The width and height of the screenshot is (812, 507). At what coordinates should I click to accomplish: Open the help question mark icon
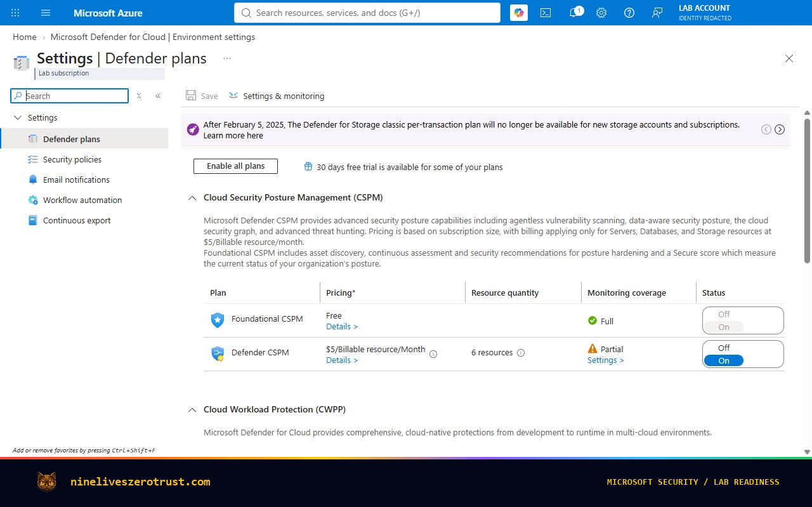[629, 13]
